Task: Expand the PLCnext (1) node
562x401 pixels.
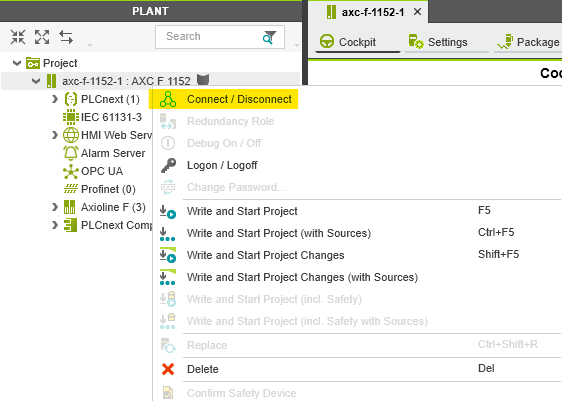Action: (54, 99)
